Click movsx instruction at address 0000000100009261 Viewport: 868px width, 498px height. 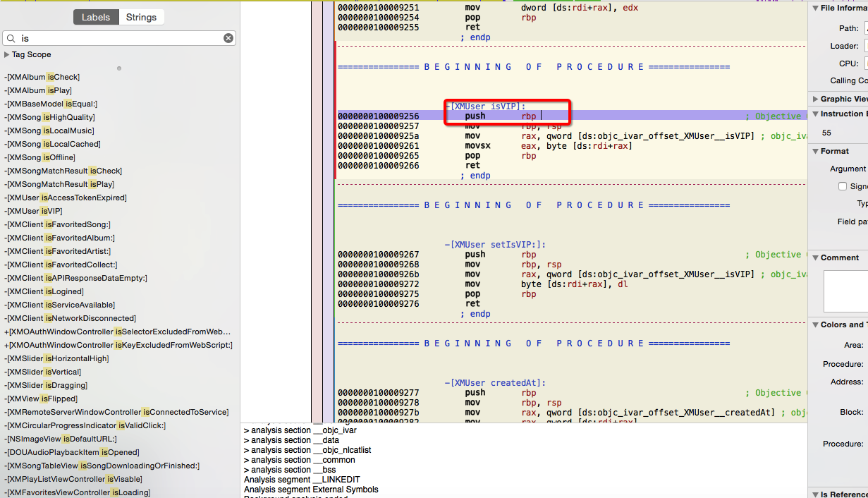tap(549, 145)
